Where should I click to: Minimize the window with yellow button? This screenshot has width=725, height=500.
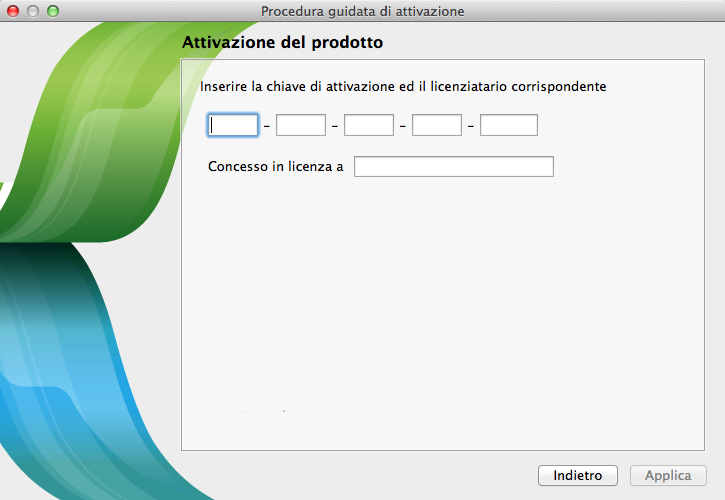click(33, 11)
